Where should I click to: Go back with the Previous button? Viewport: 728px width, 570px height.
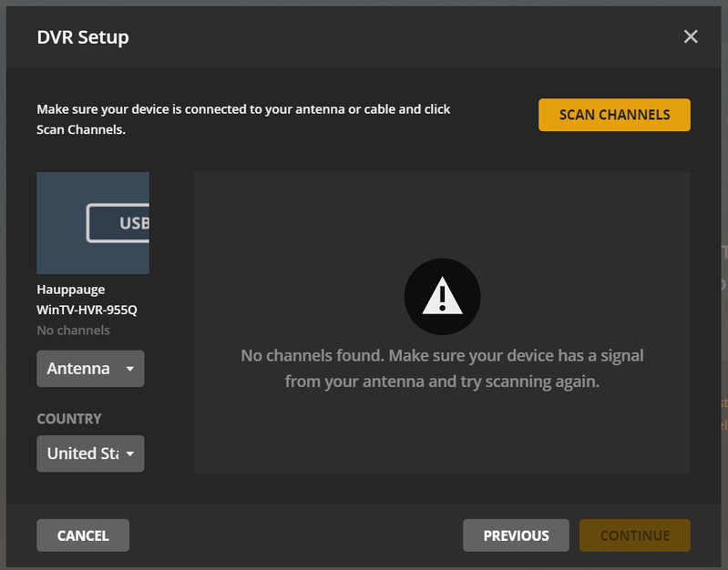click(x=516, y=535)
